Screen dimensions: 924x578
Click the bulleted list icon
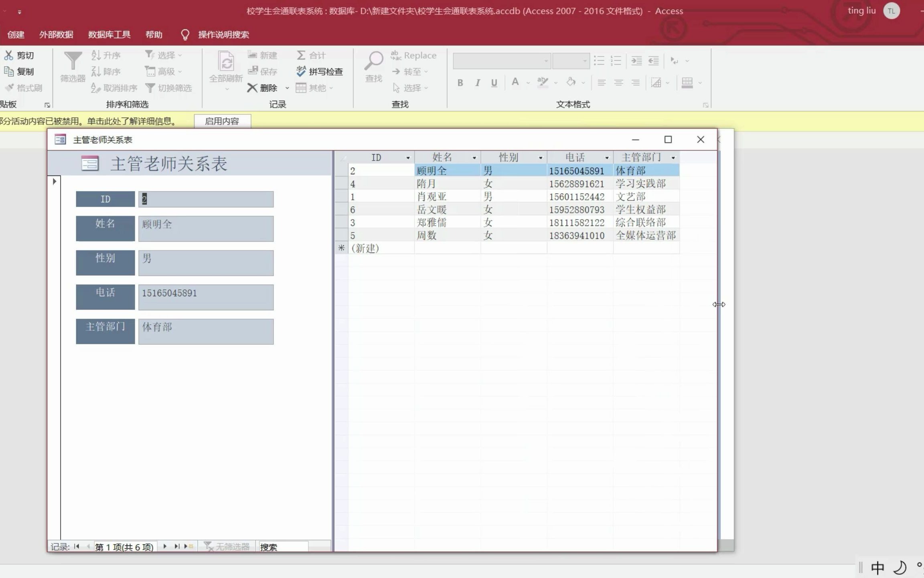tap(599, 61)
